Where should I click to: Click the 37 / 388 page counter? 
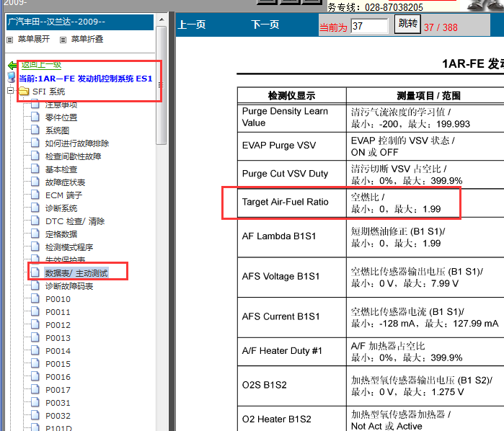pos(441,27)
